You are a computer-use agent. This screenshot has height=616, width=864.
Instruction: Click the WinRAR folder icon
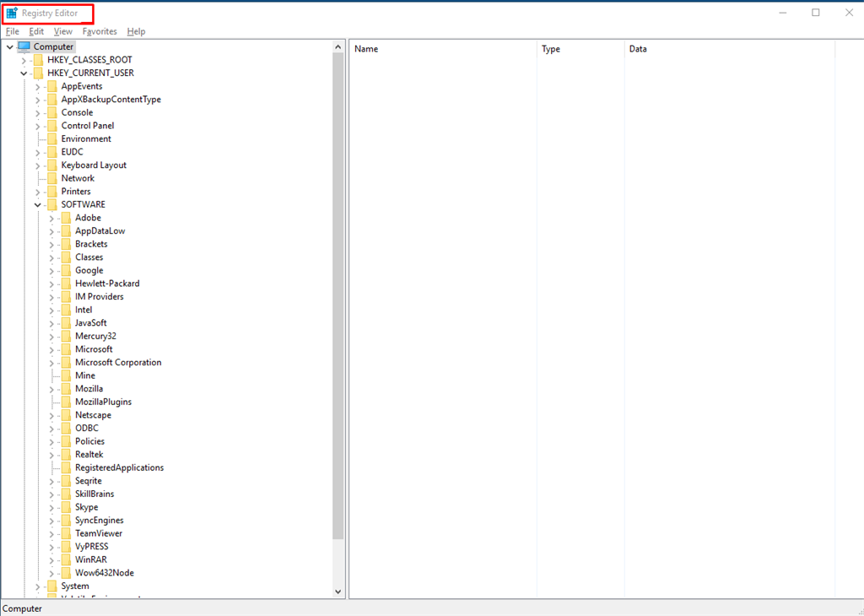(66, 559)
